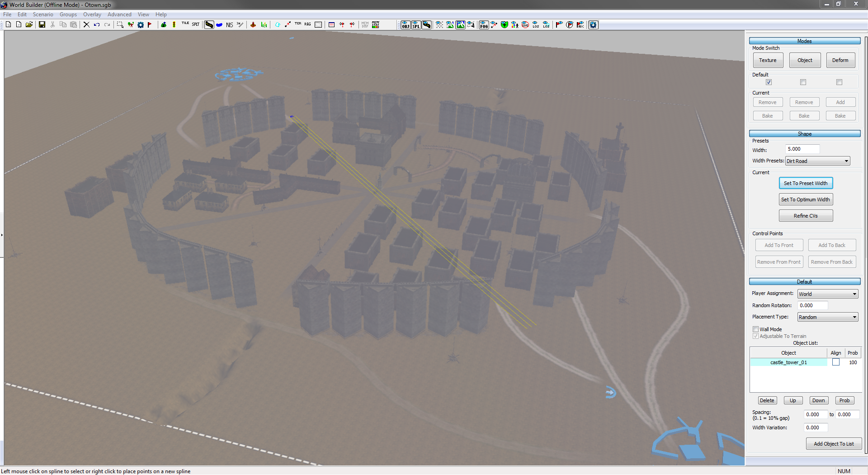Screen dimensions: 868x475
Task: Click the right panel vertical scrollbar
Action: click(866, 244)
